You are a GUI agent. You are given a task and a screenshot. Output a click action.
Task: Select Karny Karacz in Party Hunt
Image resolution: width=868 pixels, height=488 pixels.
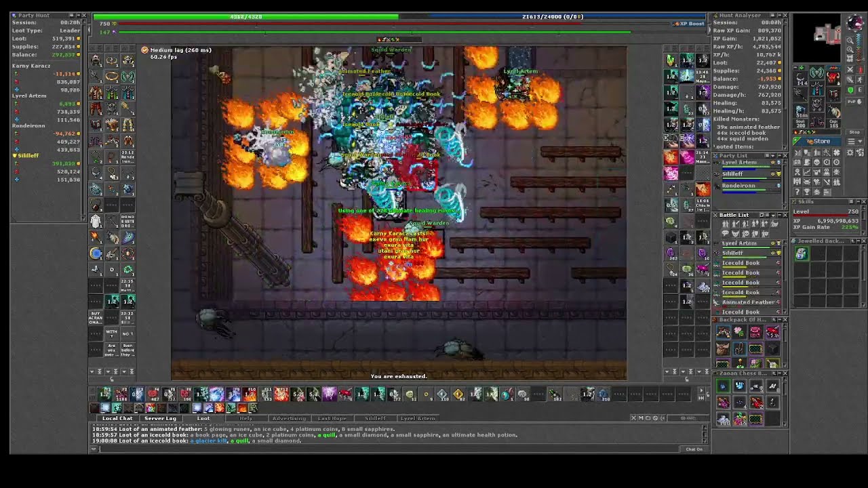pyautogui.click(x=31, y=66)
